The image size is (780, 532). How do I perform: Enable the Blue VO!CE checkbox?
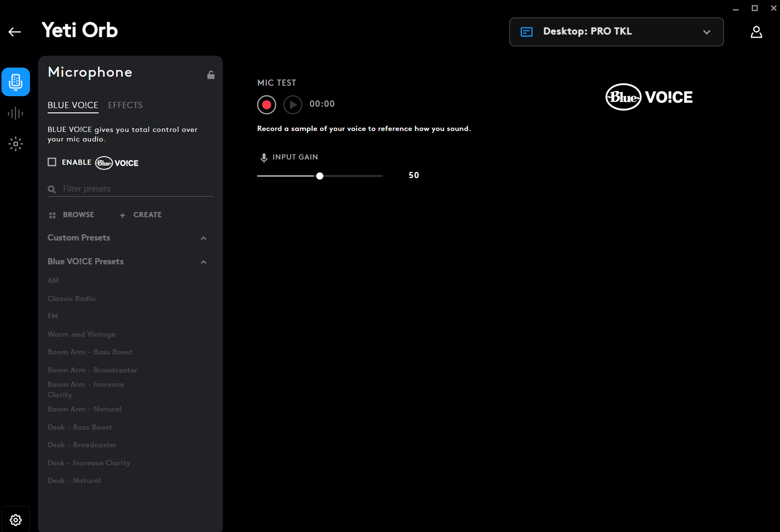pyautogui.click(x=52, y=162)
